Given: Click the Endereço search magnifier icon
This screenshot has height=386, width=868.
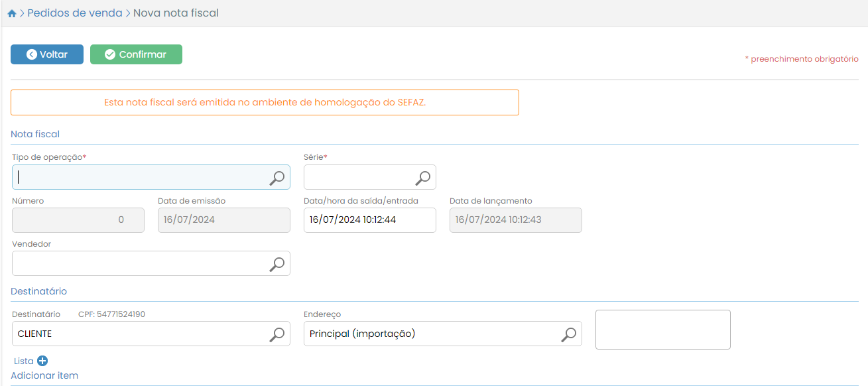Looking at the screenshot, I should tap(568, 334).
